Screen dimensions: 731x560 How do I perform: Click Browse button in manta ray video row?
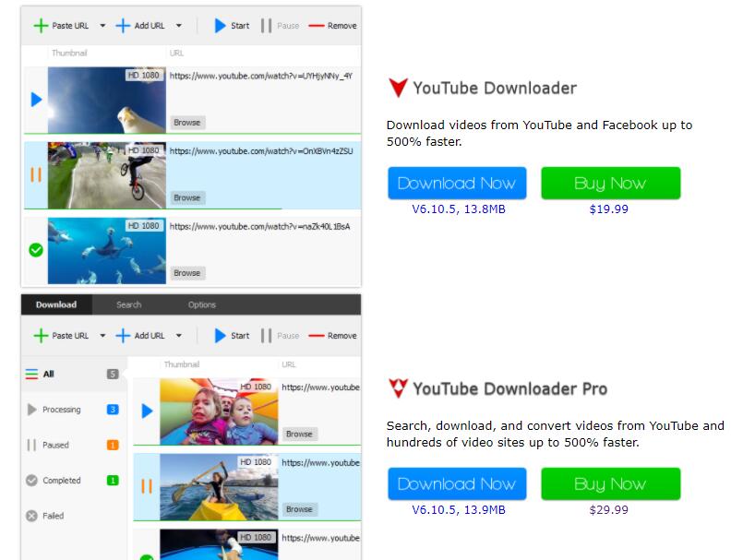click(187, 273)
